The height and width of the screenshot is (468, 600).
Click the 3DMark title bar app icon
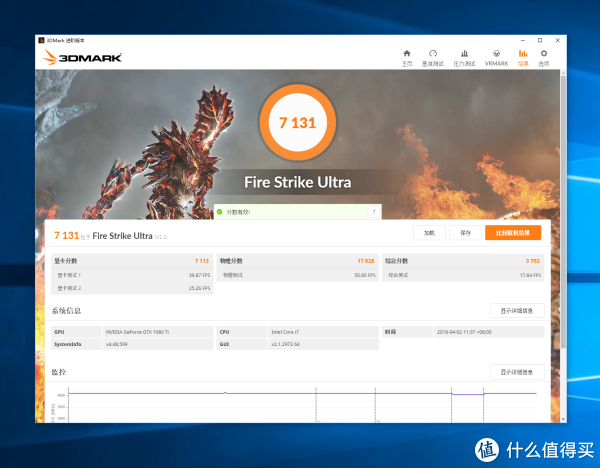tap(41, 40)
